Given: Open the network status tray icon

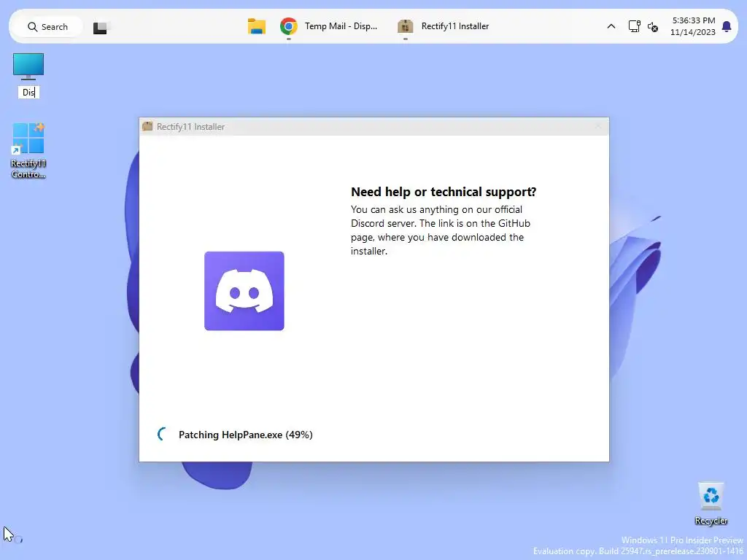Looking at the screenshot, I should [x=634, y=26].
